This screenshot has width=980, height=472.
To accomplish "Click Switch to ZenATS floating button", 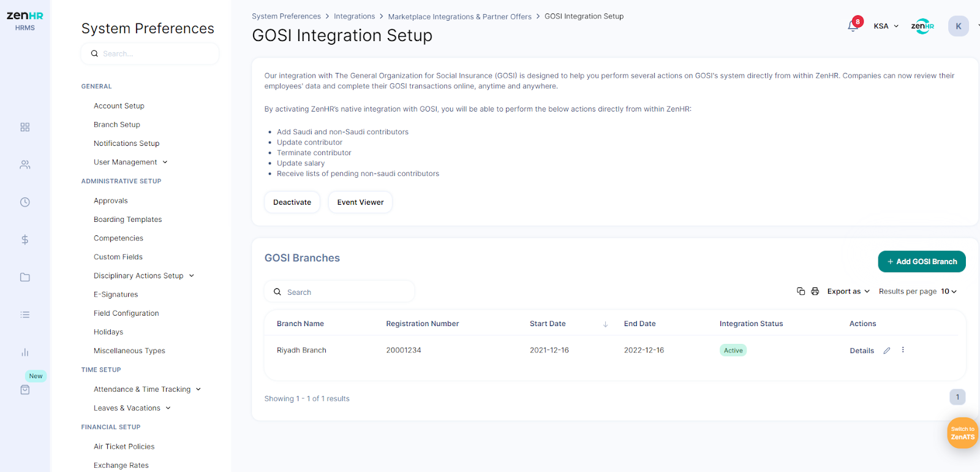I will pyautogui.click(x=962, y=433).
